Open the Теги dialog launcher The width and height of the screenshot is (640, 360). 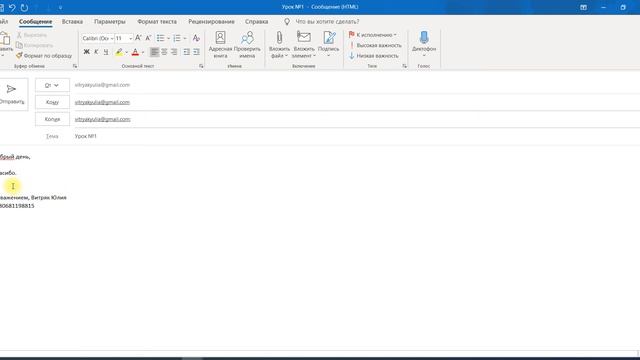click(404, 66)
